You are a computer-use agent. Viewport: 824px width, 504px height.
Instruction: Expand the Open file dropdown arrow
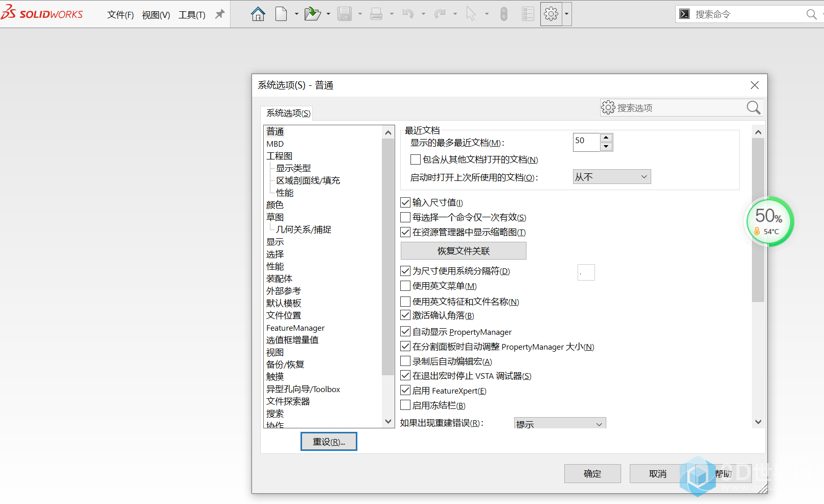[x=328, y=14]
